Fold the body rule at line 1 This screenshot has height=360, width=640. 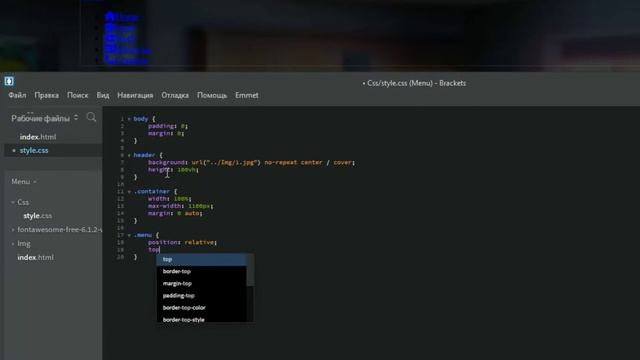point(129,119)
